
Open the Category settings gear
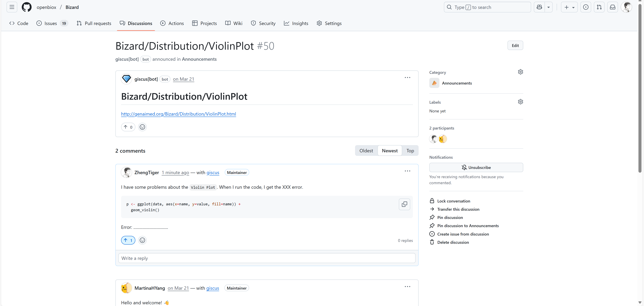tap(520, 72)
